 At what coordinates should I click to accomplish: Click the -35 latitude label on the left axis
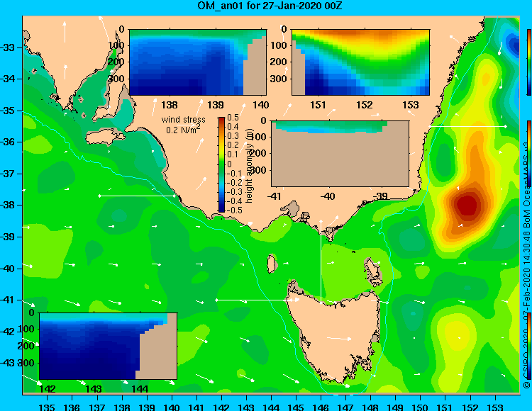point(8,111)
